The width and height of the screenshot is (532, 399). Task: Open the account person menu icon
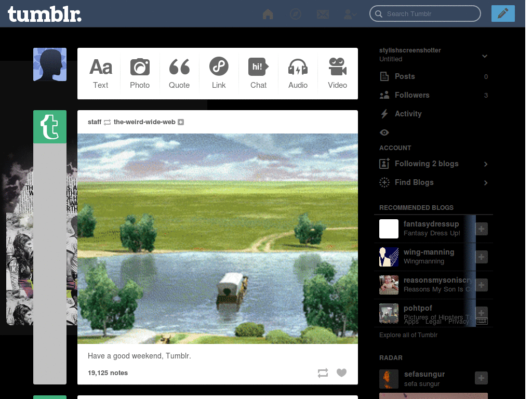tap(350, 14)
